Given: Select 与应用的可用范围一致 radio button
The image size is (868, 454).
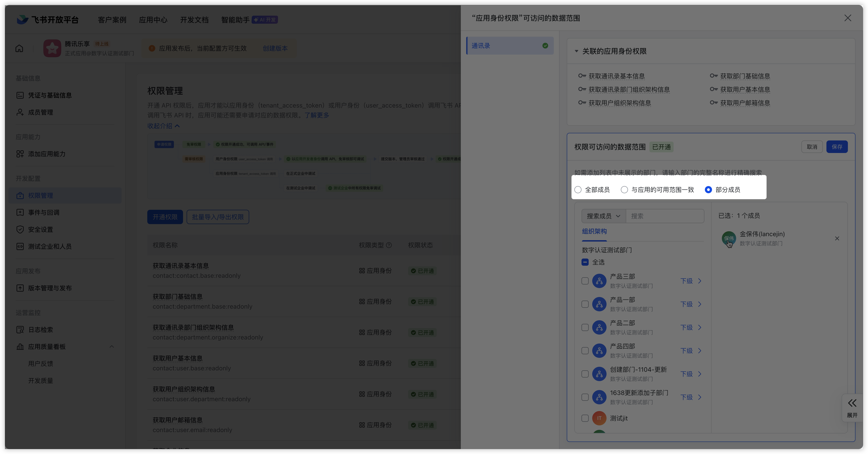Looking at the screenshot, I should coord(624,190).
